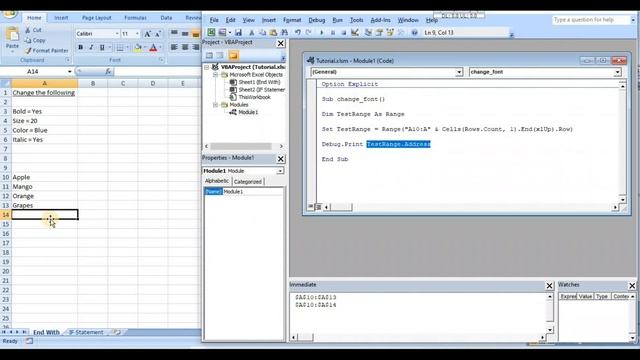The width and height of the screenshot is (640, 360).
Task: Select the Alphabetic properties tab
Action: pyautogui.click(x=217, y=181)
